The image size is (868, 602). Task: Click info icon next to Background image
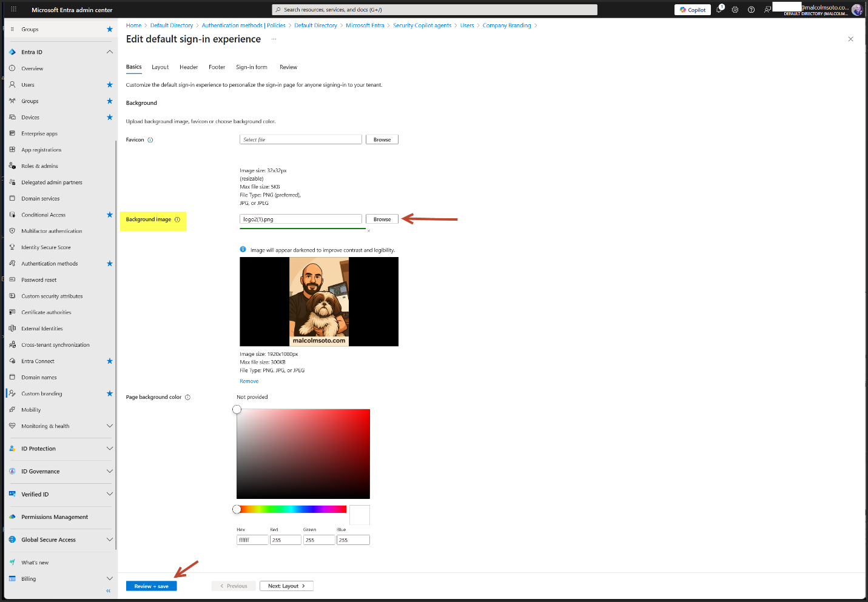178,219
